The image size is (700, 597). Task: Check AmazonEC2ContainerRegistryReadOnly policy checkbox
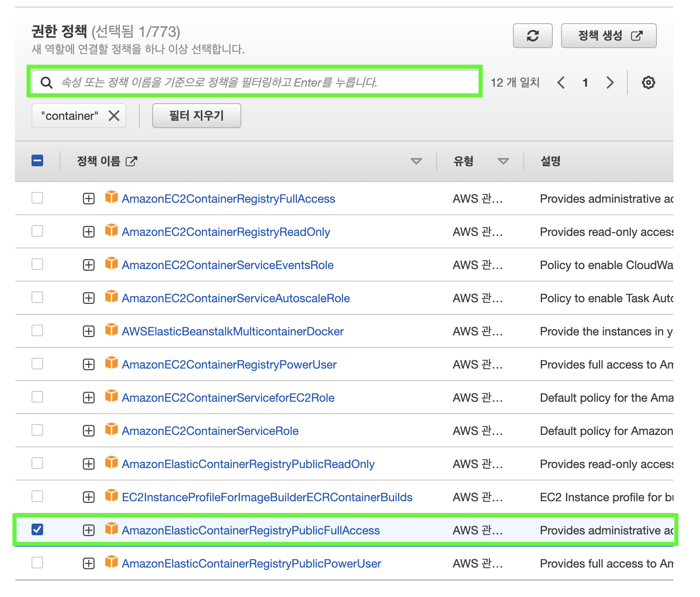pos(37,231)
